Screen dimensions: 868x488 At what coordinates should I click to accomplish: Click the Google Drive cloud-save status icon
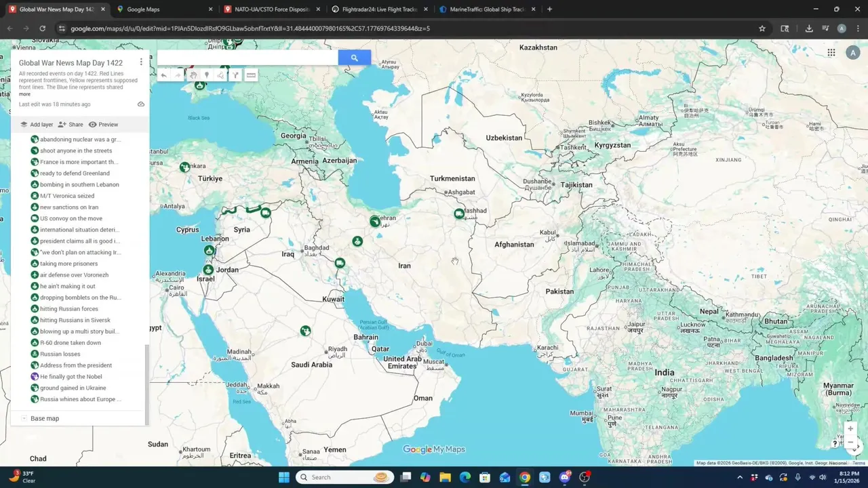pos(141,104)
